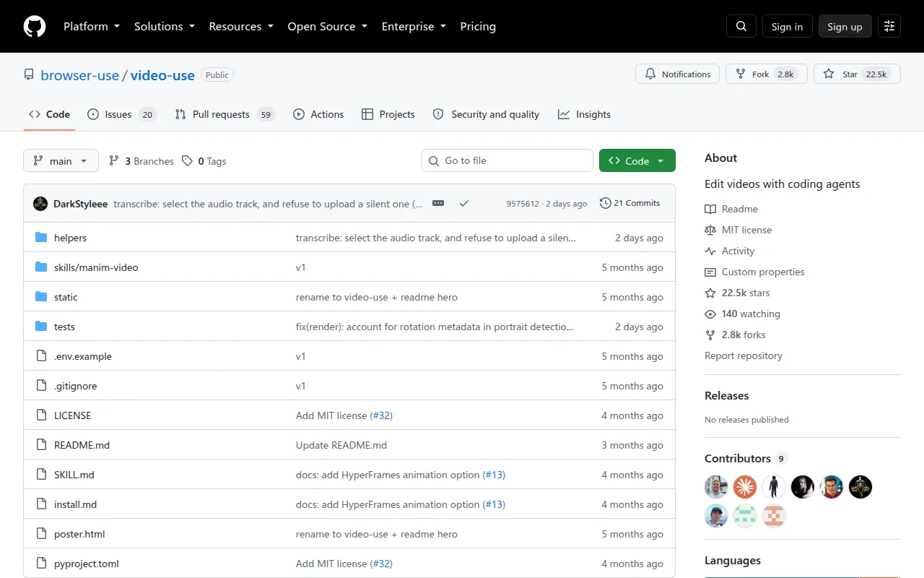924x578 pixels.
Task: Open the search magnifier icon in header
Action: 741,26
